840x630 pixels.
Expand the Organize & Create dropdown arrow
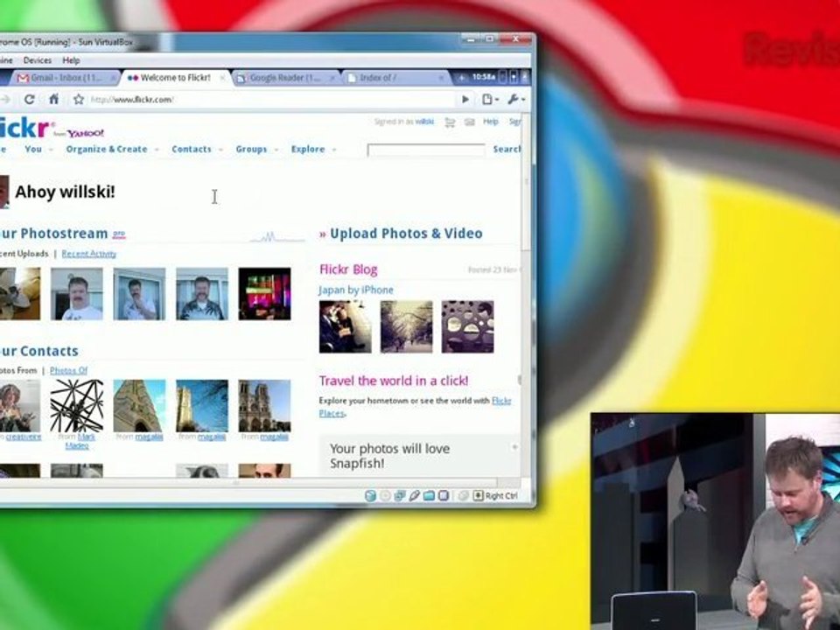[157, 150]
